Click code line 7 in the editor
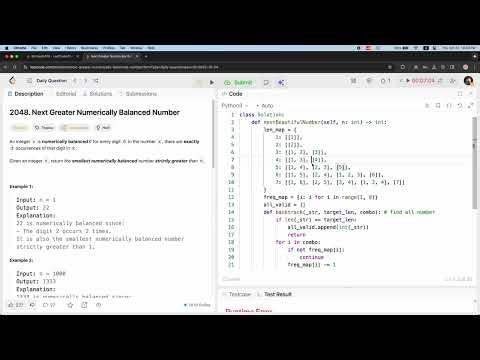The image size is (480, 360). click(355, 160)
